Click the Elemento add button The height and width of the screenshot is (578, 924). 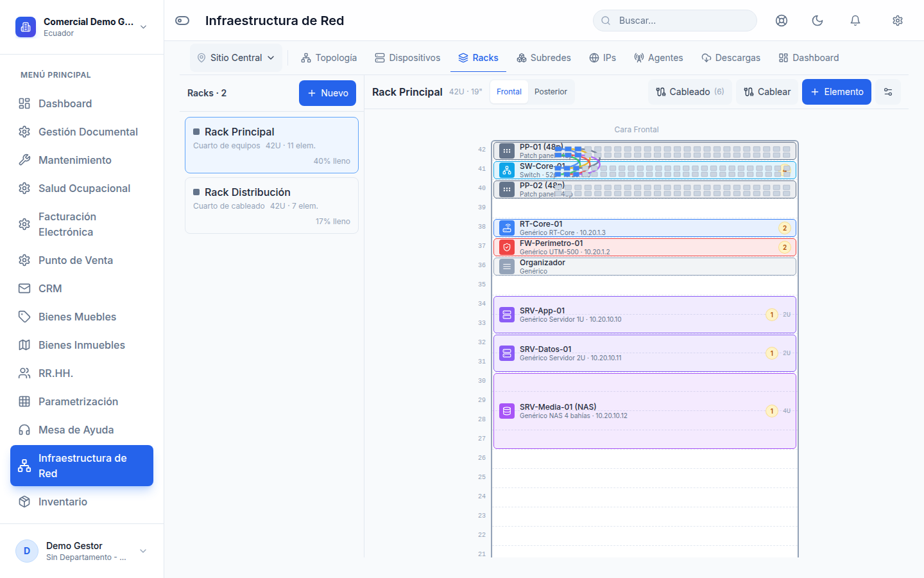pos(837,92)
